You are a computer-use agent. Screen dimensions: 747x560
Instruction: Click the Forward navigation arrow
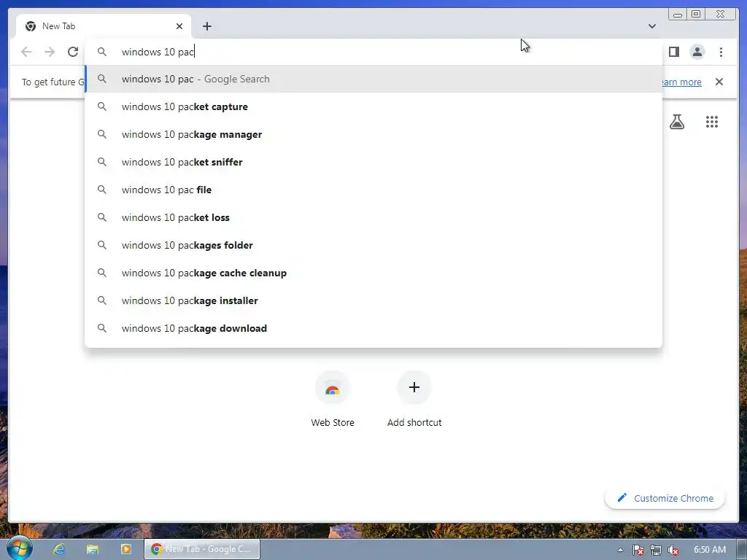click(50, 52)
